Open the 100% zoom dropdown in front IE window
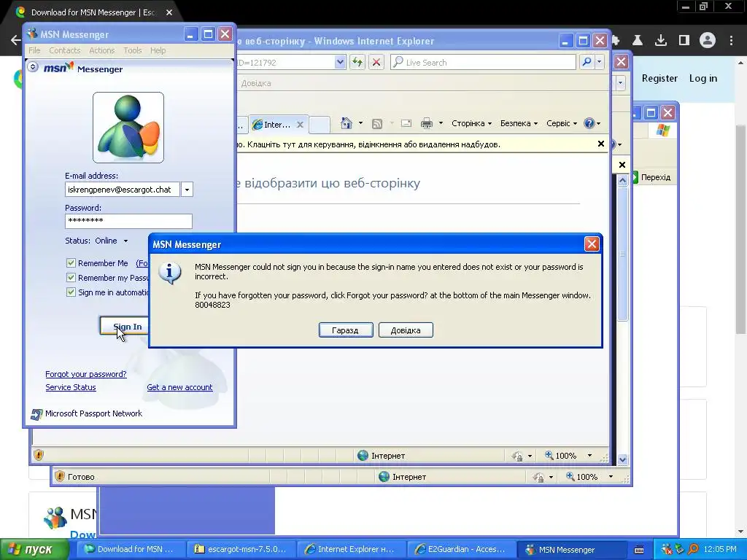 point(589,456)
